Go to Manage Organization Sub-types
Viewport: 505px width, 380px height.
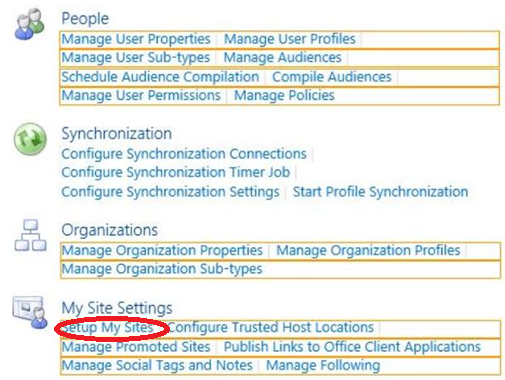[162, 269]
